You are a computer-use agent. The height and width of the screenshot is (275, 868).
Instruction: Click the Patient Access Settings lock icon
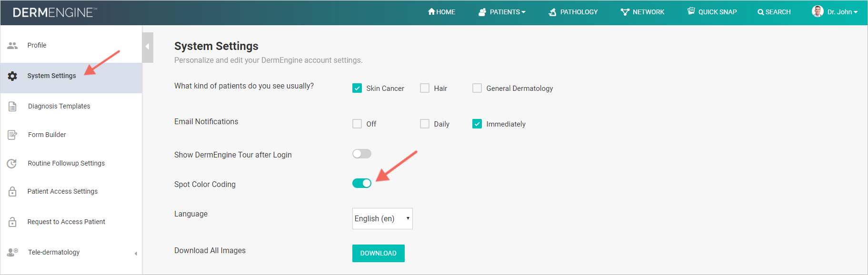coord(12,192)
